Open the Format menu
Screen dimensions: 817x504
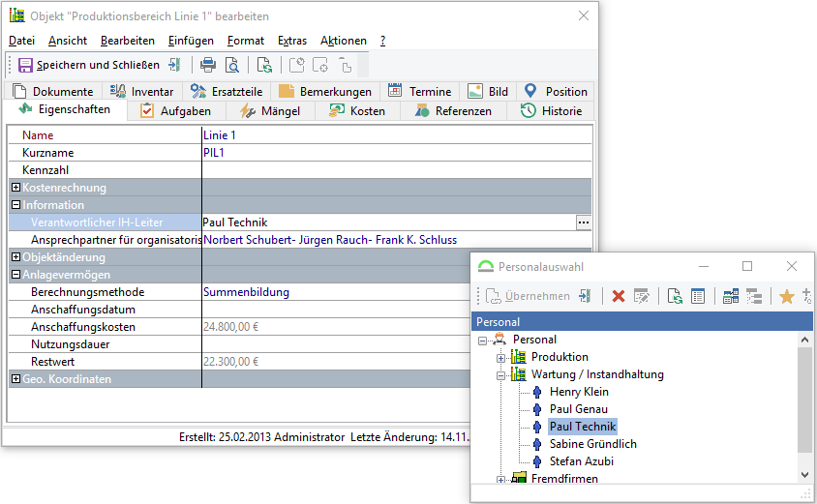click(246, 41)
